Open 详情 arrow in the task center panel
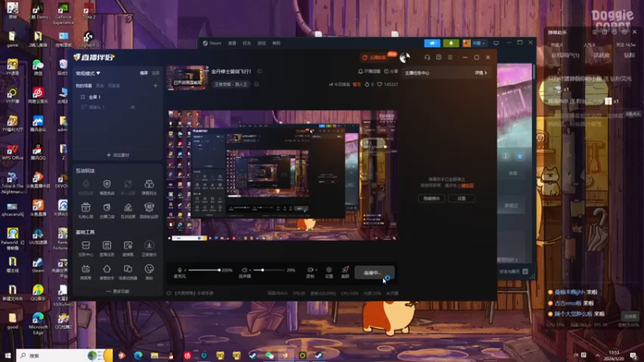This screenshot has height=362, width=644. click(x=481, y=72)
